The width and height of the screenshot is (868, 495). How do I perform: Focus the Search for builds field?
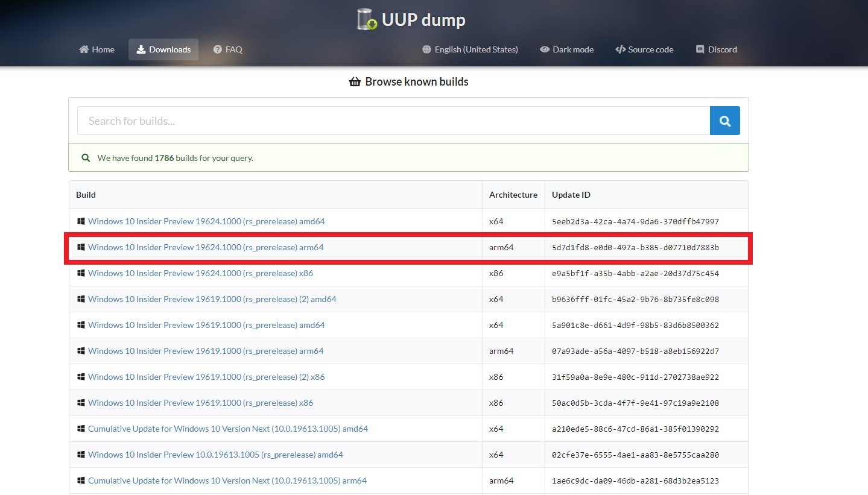(x=393, y=121)
